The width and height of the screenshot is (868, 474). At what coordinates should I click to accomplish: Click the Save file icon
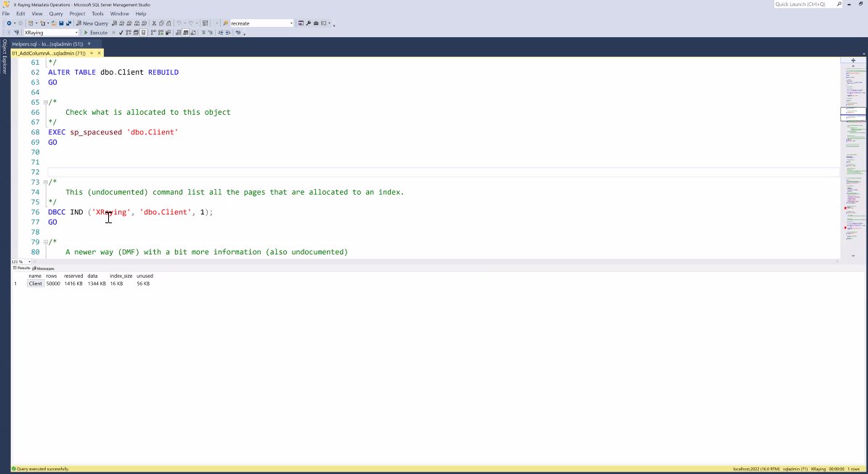(62, 23)
